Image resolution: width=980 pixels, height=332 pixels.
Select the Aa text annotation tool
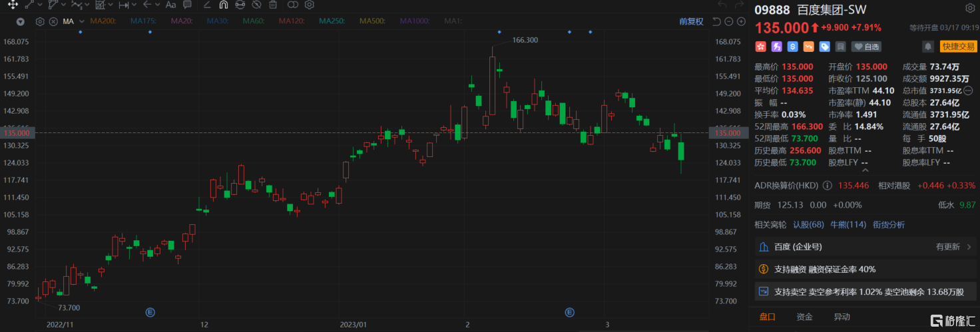[170, 5]
